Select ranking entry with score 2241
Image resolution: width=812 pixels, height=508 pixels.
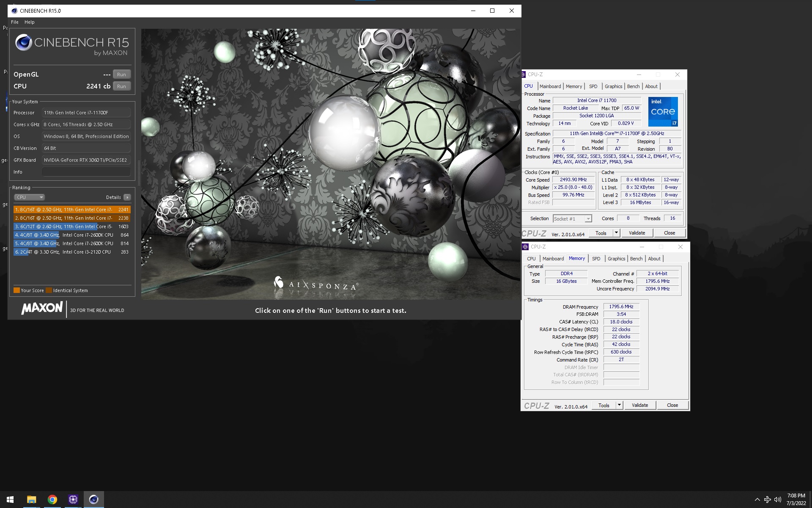click(72, 210)
